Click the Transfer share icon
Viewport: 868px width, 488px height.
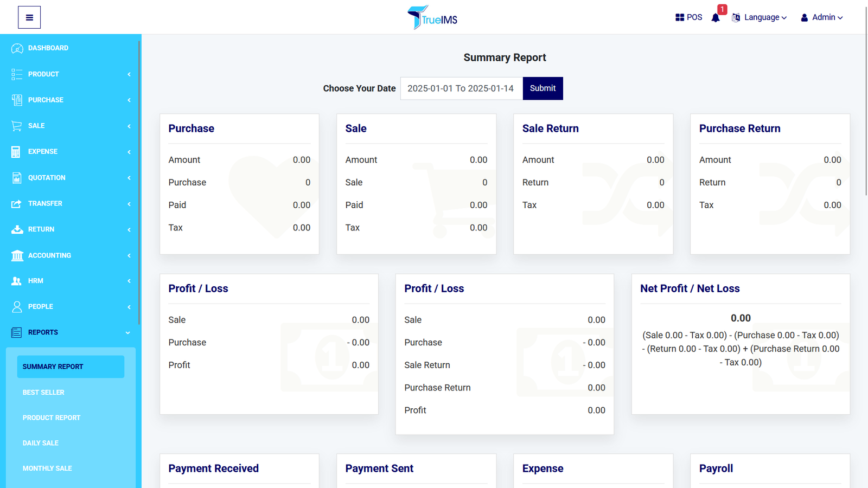17,204
